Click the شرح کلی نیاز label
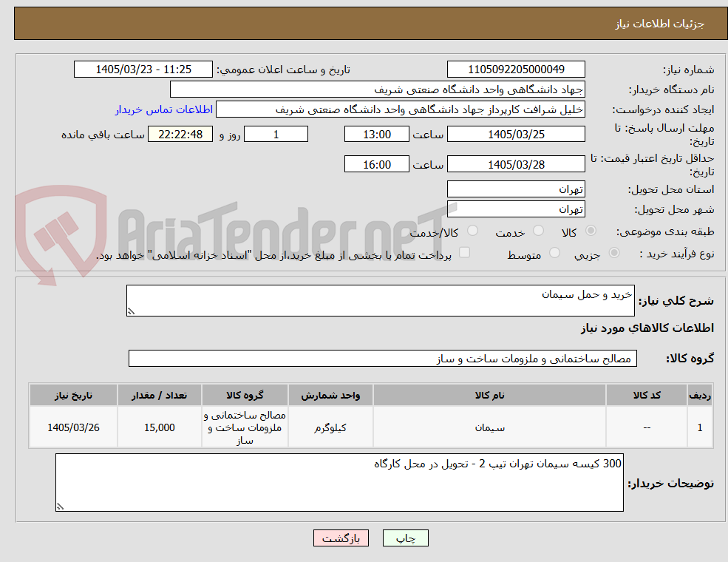 (676, 301)
